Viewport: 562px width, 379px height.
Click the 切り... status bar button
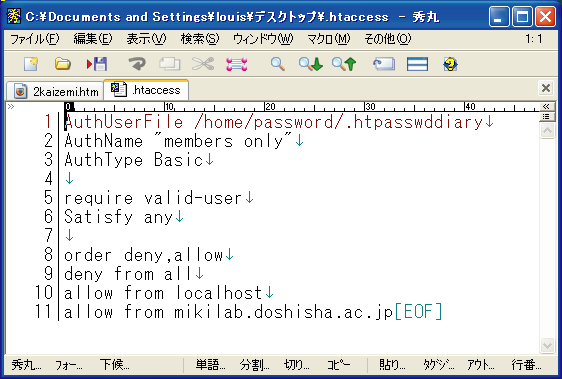click(x=297, y=365)
